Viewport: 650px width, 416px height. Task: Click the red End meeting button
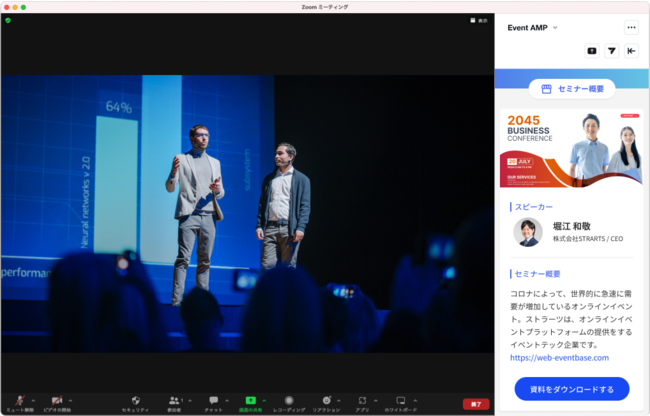tap(476, 404)
